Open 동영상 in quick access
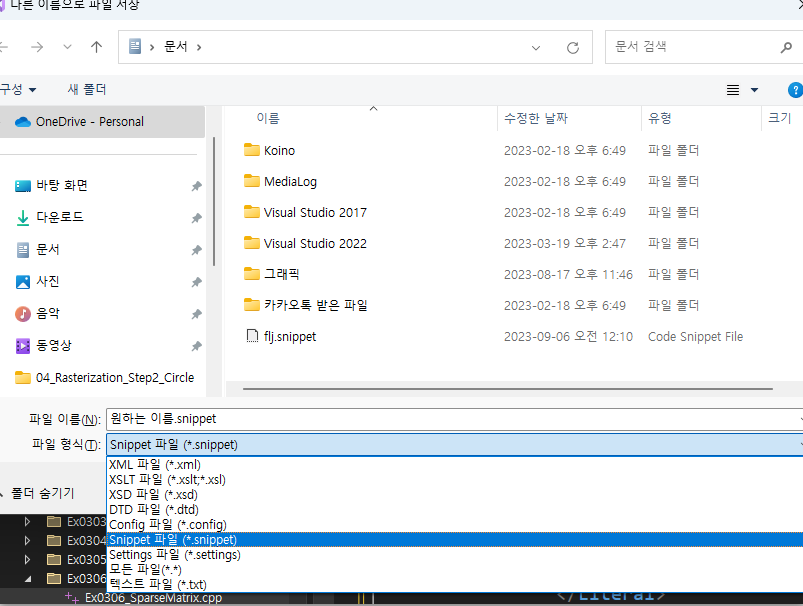The height and width of the screenshot is (606, 803). point(54,345)
